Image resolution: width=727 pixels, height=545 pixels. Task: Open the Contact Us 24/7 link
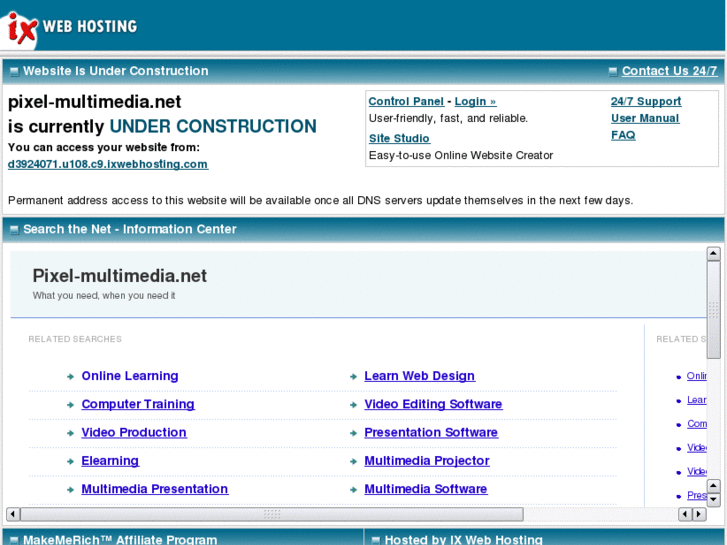click(669, 71)
